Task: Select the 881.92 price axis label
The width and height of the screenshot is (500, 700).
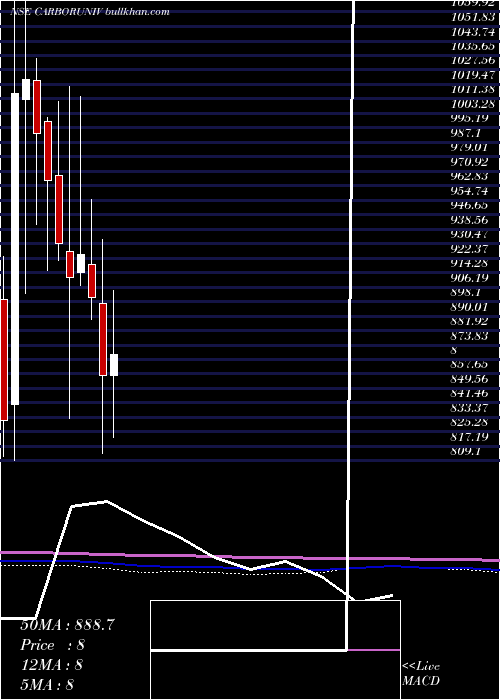Action: pyautogui.click(x=470, y=321)
